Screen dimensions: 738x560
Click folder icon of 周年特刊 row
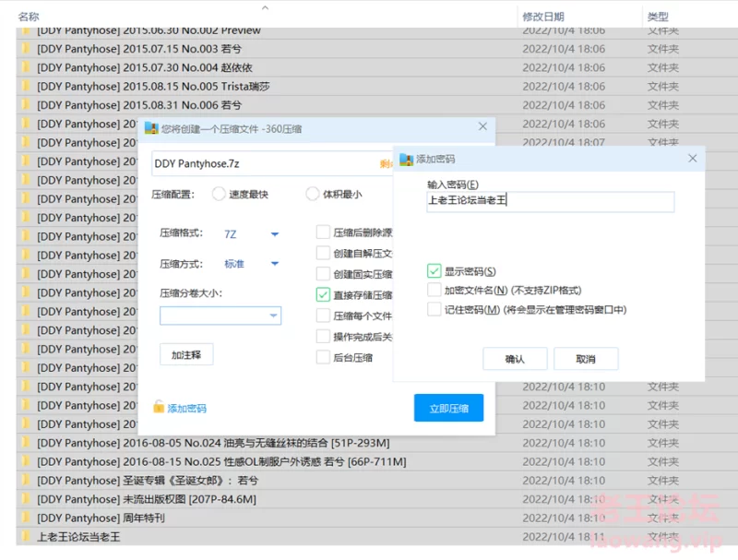pyautogui.click(x=27, y=518)
